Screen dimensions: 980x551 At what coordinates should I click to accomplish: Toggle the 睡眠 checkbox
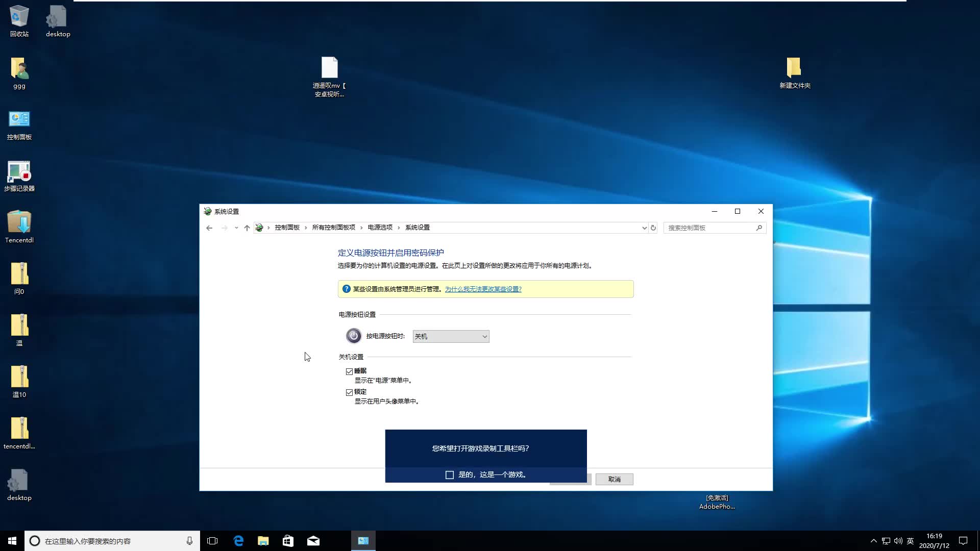tap(349, 371)
